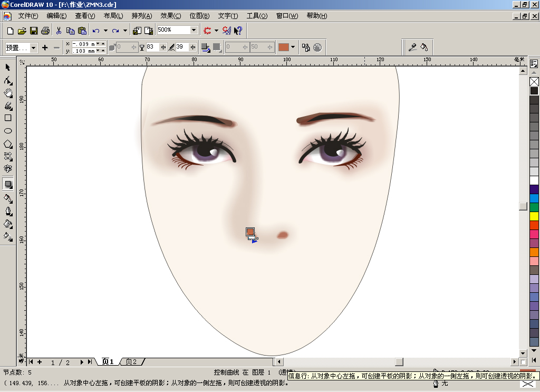
Task: Select the Ellipse tool
Action: [8, 131]
